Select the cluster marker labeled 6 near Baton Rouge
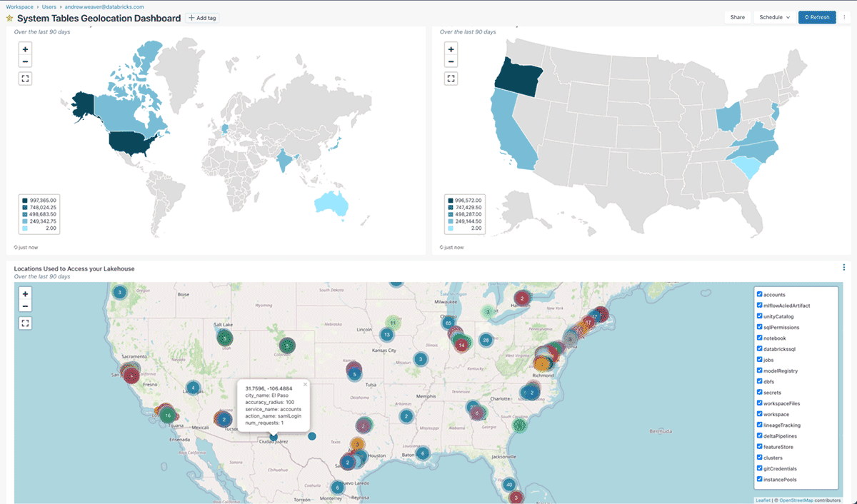Image resolution: width=857 pixels, height=504 pixels. click(x=422, y=453)
